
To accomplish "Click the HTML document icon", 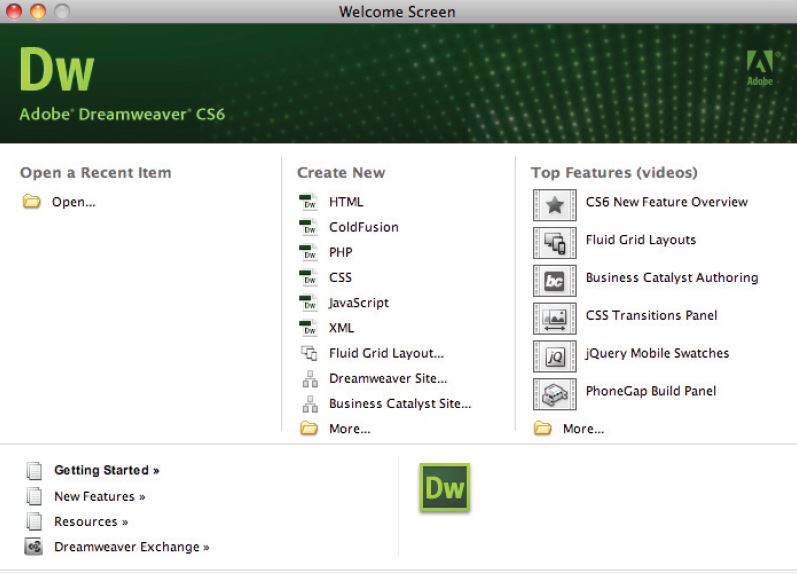I will 309,202.
